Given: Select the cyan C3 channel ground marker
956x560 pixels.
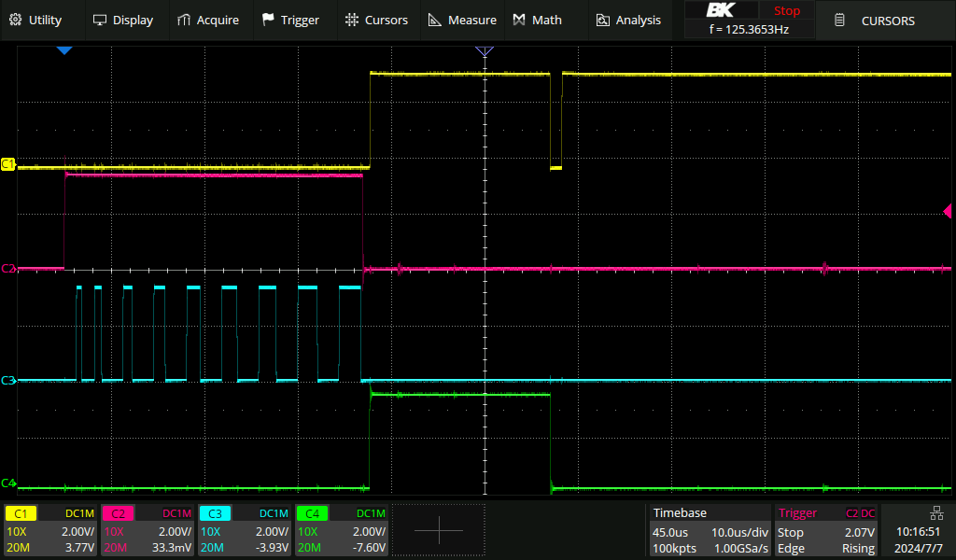Looking at the screenshot, I should (x=7, y=380).
